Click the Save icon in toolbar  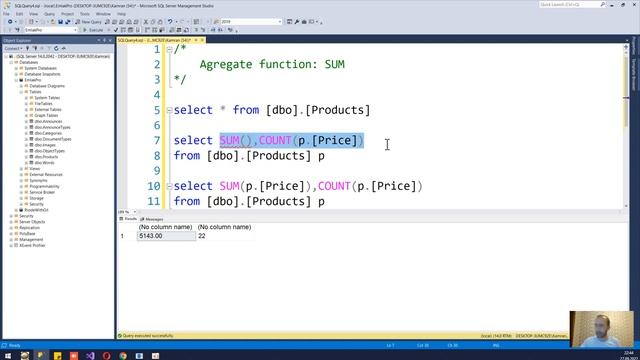point(60,22)
